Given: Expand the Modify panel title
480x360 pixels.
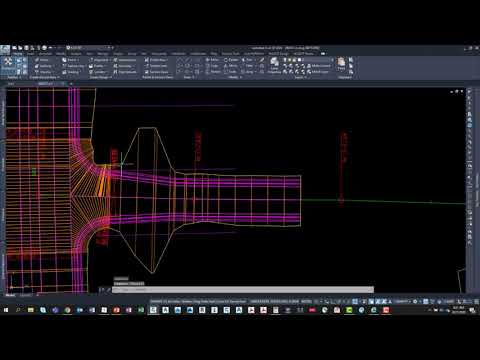Looking at the screenshot, I should [x=234, y=77].
